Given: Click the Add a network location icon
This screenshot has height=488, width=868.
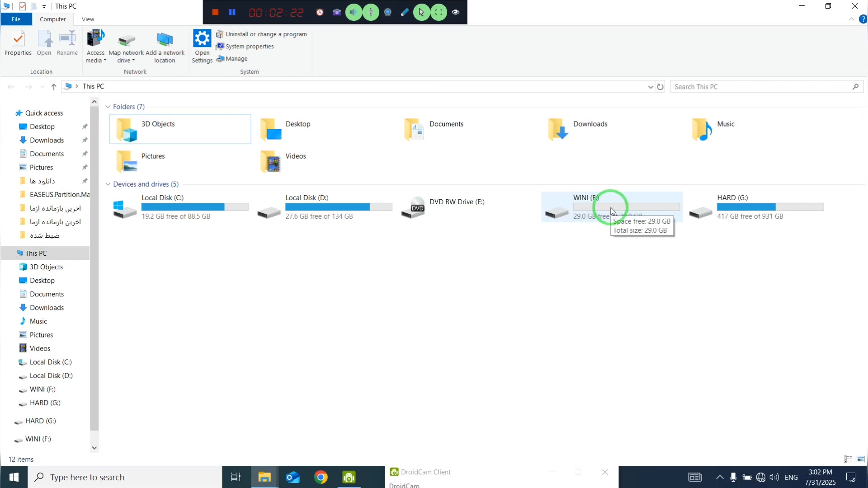Looking at the screenshot, I should tap(165, 40).
